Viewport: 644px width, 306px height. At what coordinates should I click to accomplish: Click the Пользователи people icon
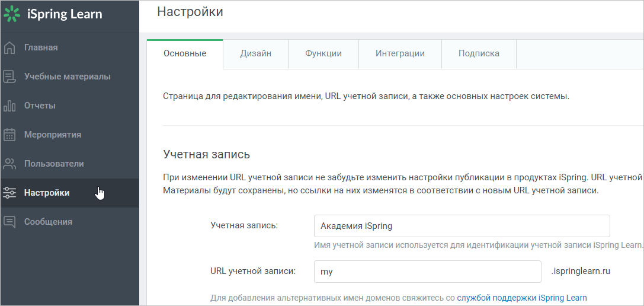tap(9, 164)
